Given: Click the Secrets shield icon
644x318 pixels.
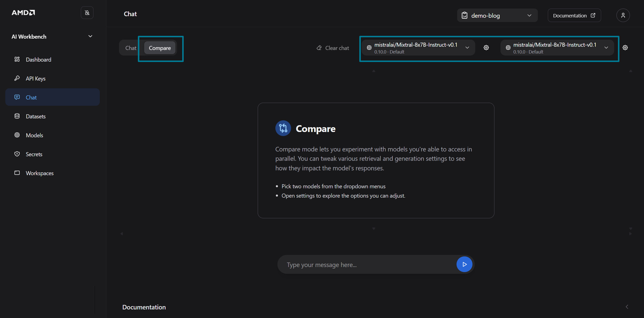Looking at the screenshot, I should 17,154.
